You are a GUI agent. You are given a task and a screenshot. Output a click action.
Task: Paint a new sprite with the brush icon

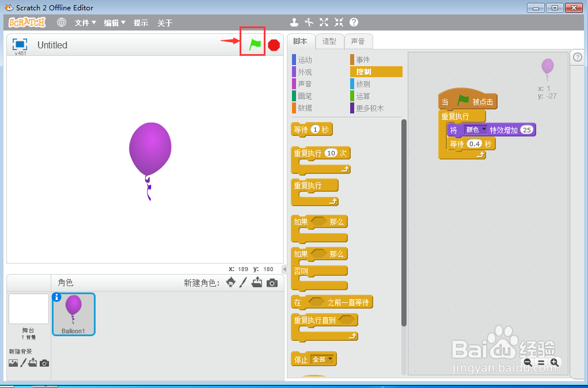(242, 282)
